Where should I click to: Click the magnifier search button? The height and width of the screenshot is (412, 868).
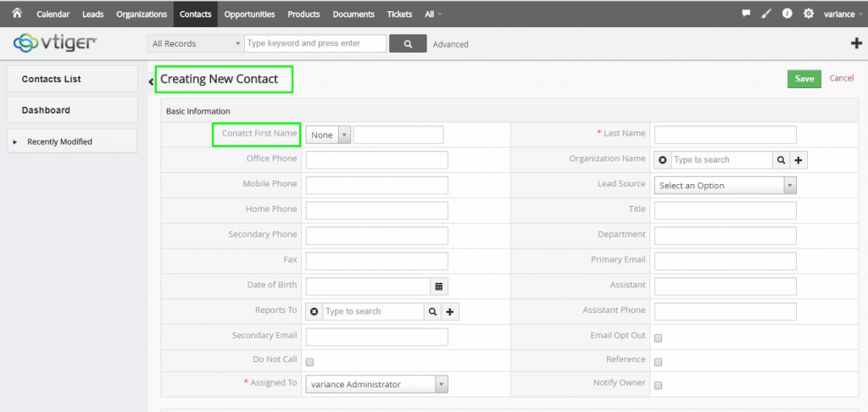click(408, 44)
